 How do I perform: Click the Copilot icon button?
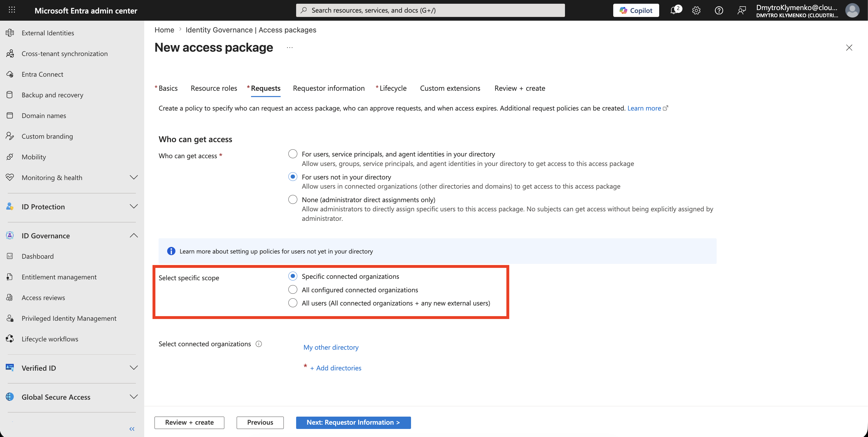tap(636, 10)
